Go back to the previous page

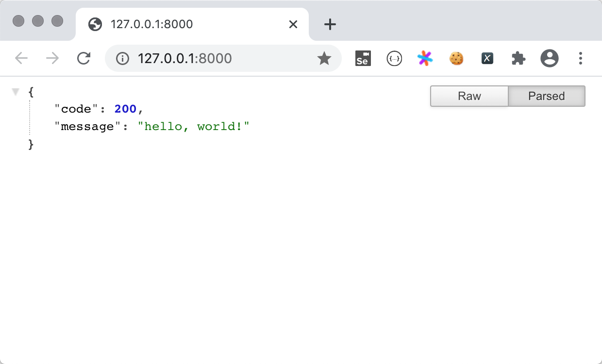(x=21, y=59)
